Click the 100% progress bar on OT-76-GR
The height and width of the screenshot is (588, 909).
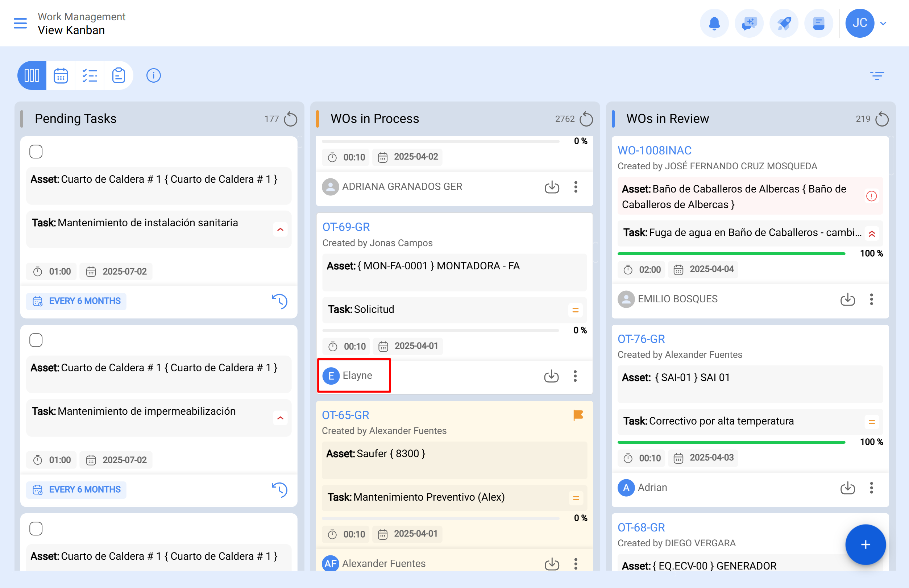[731, 442]
